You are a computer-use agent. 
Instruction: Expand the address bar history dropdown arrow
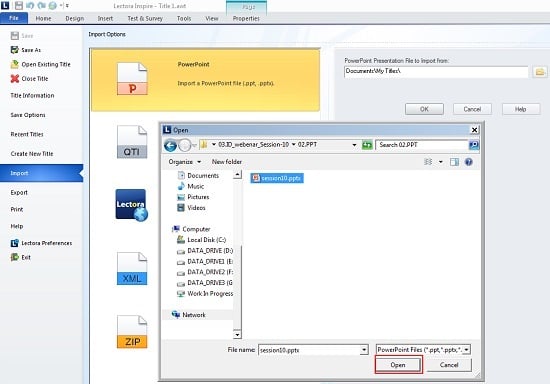click(x=354, y=145)
